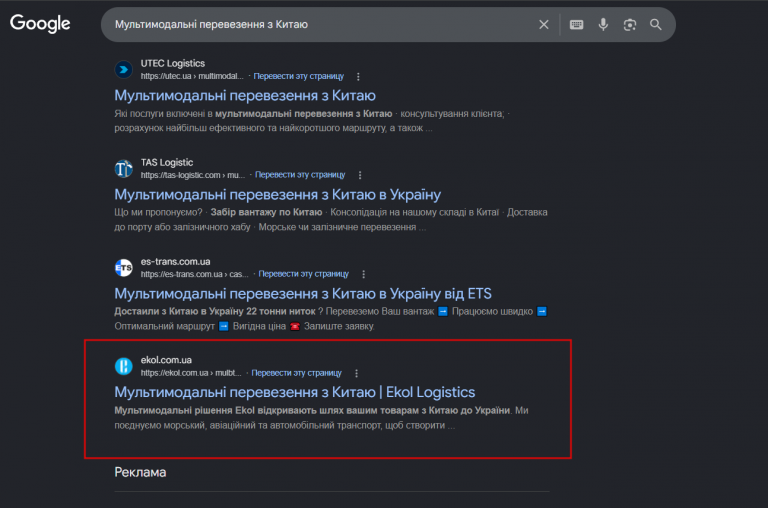Open more options for UTEC Logistics result

tap(358, 76)
